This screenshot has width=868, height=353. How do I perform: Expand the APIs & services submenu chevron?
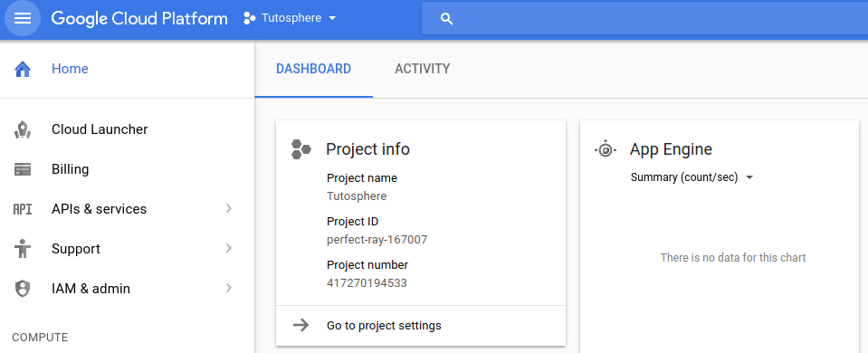229,208
